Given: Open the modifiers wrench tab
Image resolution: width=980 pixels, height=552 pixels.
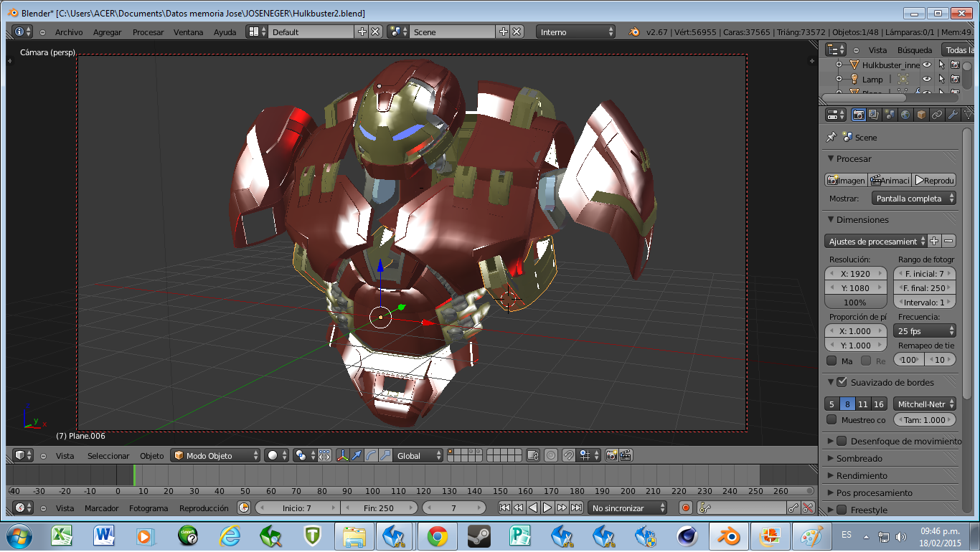Looking at the screenshot, I should coord(953,115).
